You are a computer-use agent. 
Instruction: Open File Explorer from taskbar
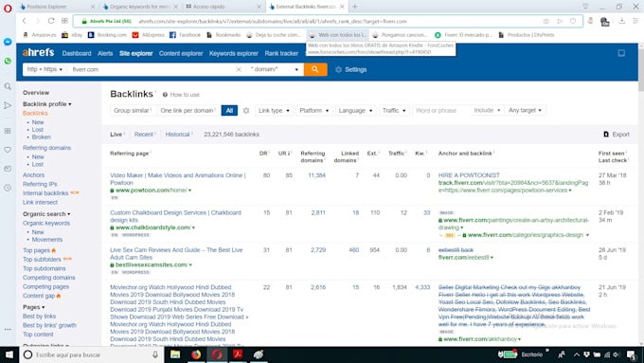coord(175,354)
